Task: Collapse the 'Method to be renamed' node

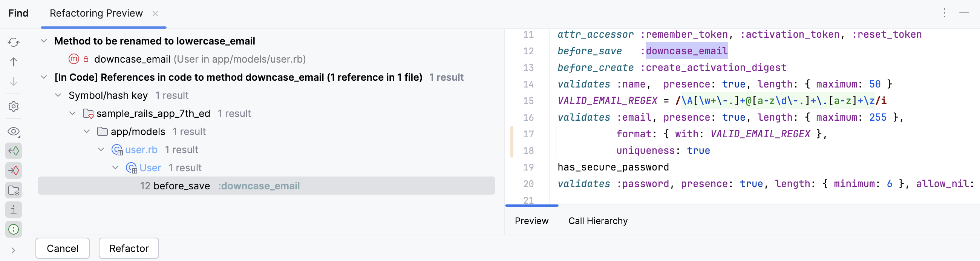Action: pos(44,41)
